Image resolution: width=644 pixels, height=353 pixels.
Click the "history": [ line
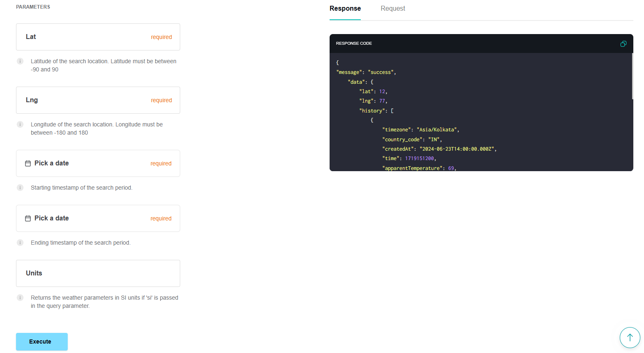coord(376,111)
